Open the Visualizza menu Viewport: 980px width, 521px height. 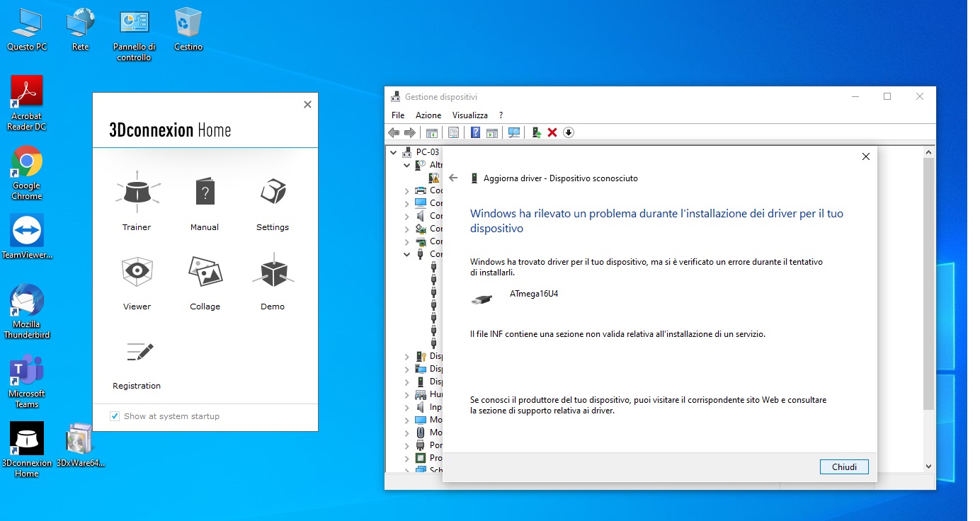[x=470, y=115]
